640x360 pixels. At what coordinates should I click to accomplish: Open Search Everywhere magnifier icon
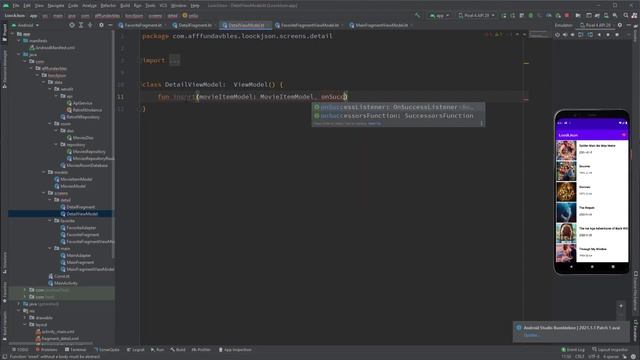(626, 16)
